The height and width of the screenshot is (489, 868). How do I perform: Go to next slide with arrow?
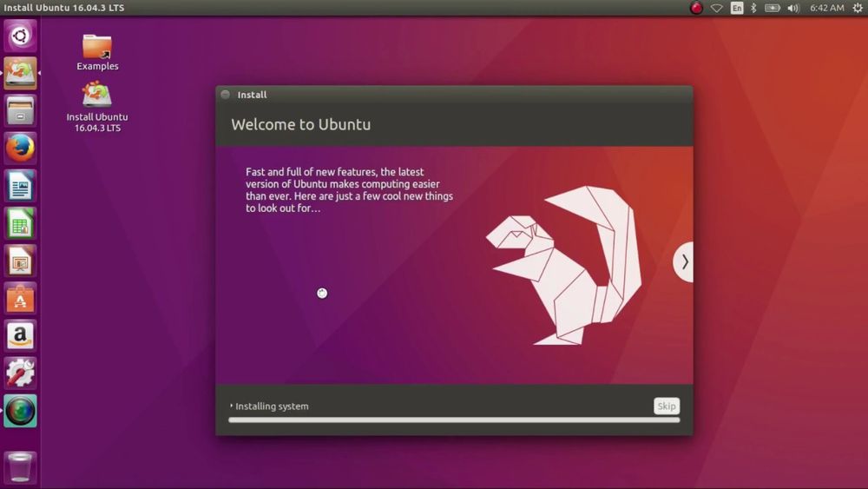coord(684,262)
